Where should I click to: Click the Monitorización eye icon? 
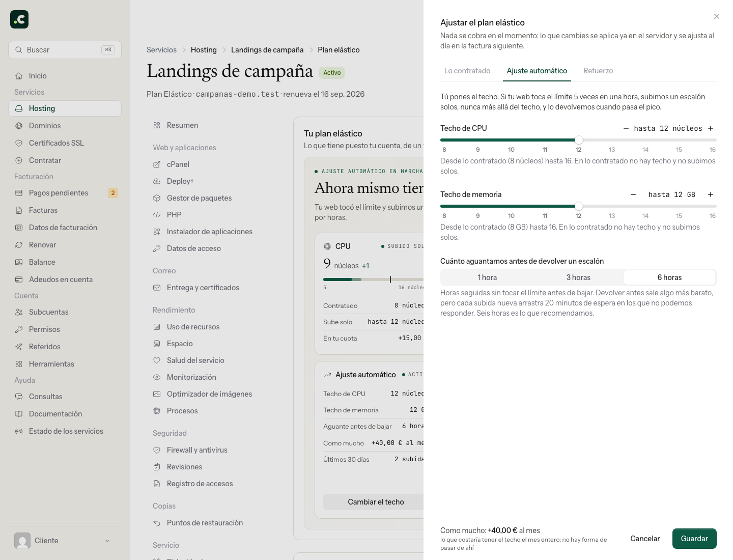pyautogui.click(x=157, y=377)
